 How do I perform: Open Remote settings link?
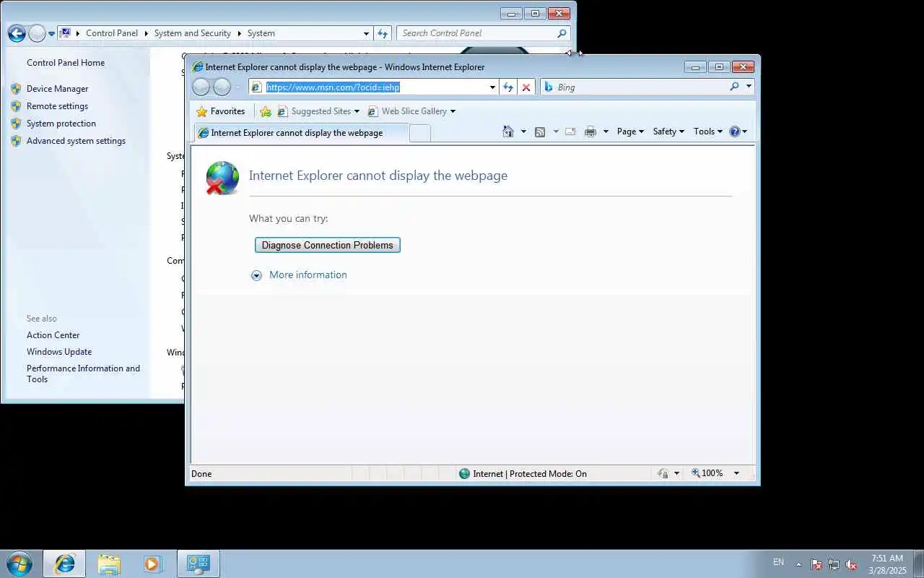coord(58,106)
